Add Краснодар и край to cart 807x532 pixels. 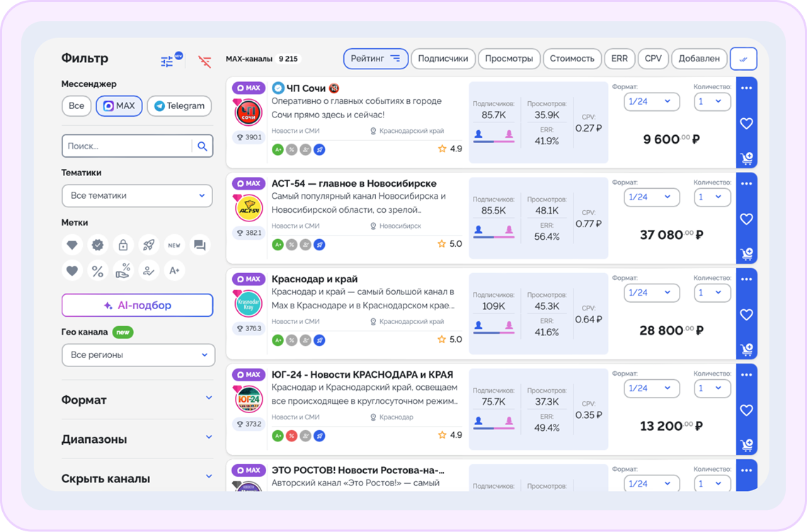point(747,349)
